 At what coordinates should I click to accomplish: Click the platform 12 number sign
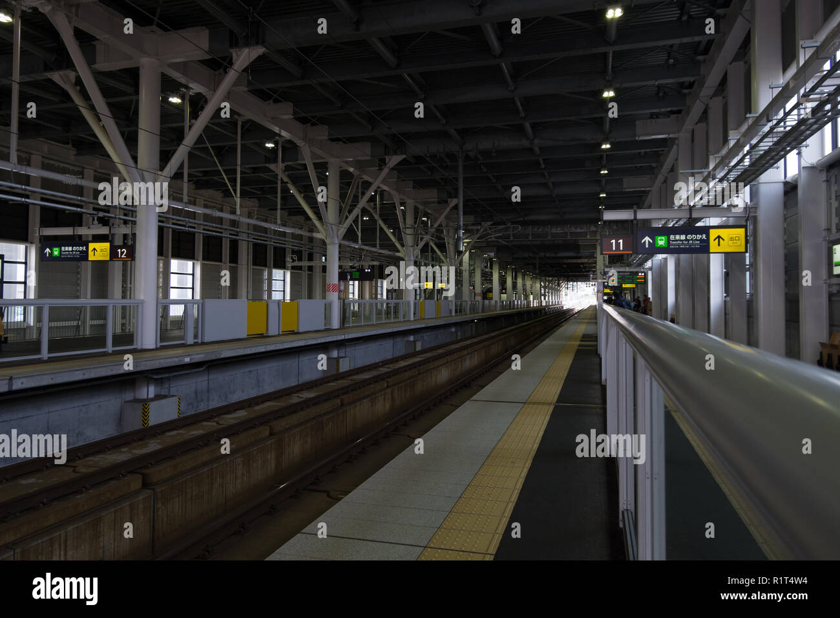(x=122, y=253)
